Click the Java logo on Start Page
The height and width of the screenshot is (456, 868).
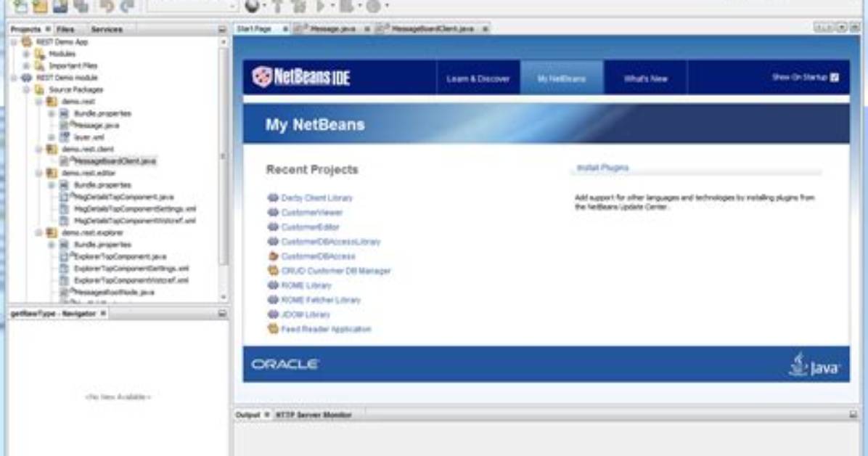[x=814, y=365]
